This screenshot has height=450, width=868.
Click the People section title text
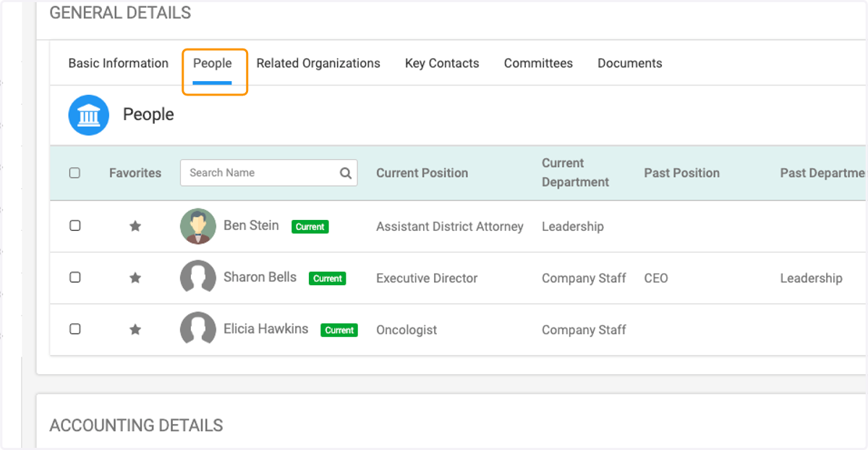pyautogui.click(x=148, y=115)
